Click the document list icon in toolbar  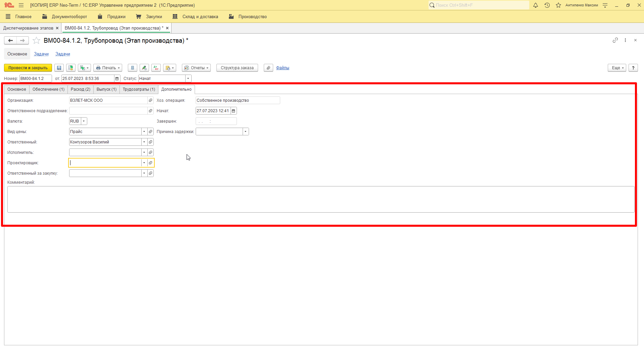pyautogui.click(x=133, y=68)
